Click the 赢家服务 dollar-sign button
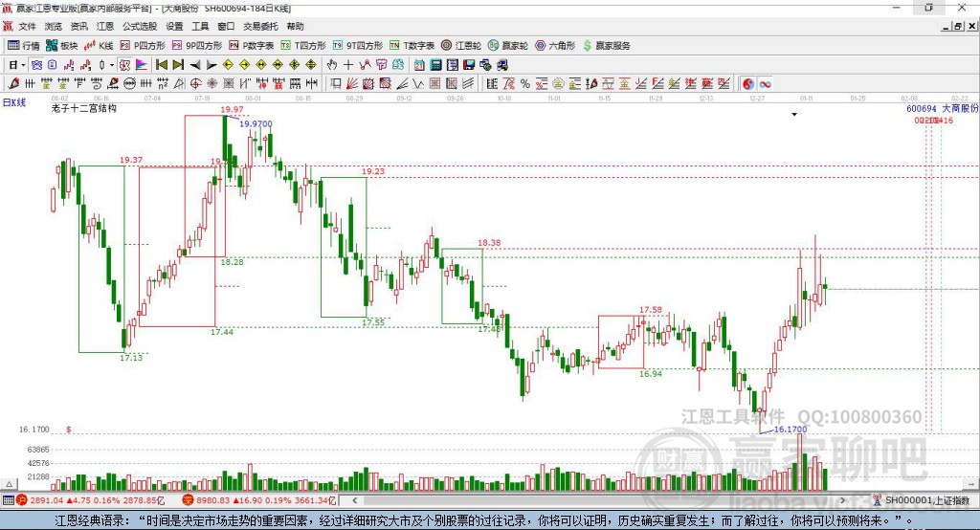The image size is (980, 530). coord(606,46)
